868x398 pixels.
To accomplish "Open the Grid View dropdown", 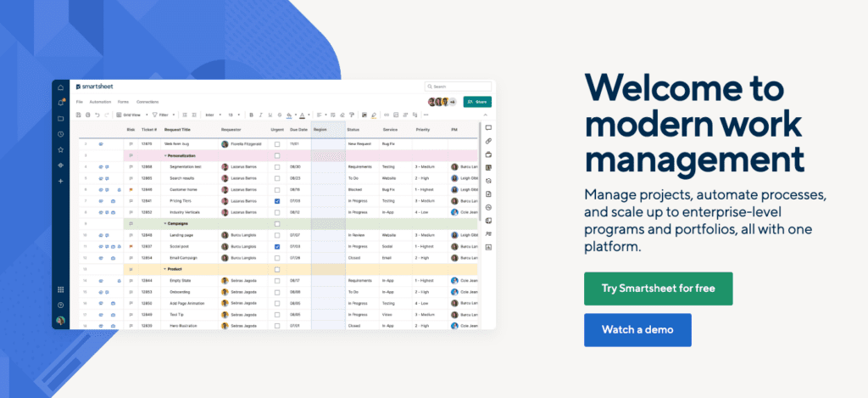I will 132,115.
